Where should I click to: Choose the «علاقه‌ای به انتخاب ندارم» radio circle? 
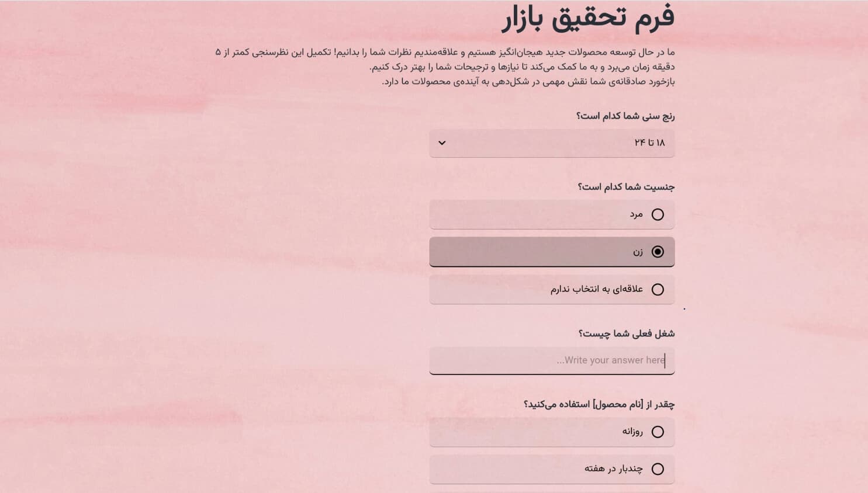(x=658, y=289)
